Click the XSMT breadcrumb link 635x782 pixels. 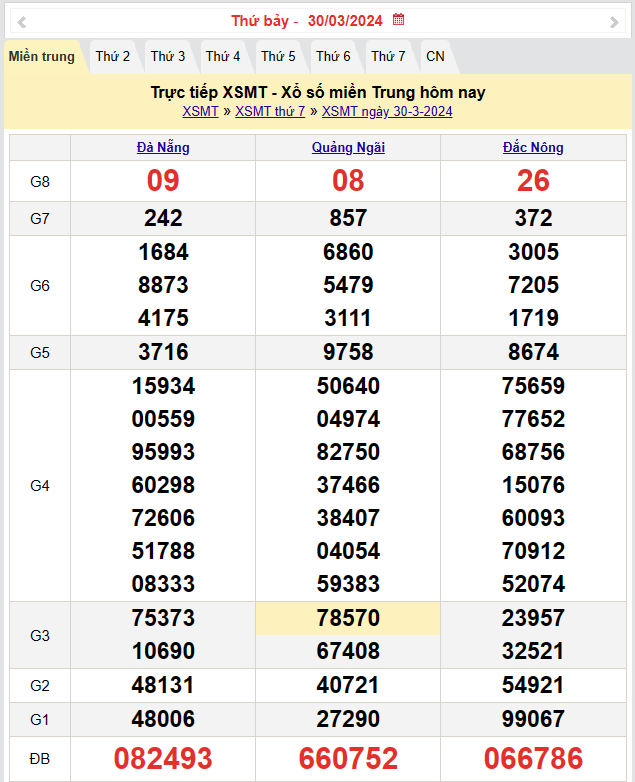(200, 112)
